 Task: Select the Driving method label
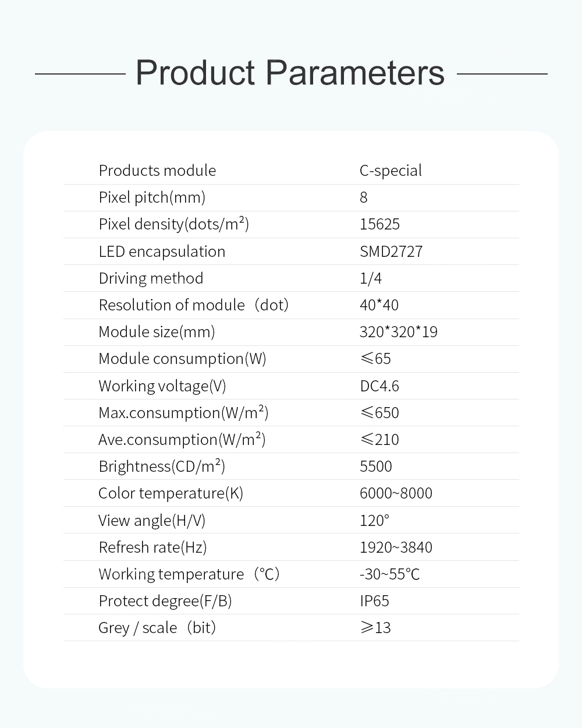(151, 278)
